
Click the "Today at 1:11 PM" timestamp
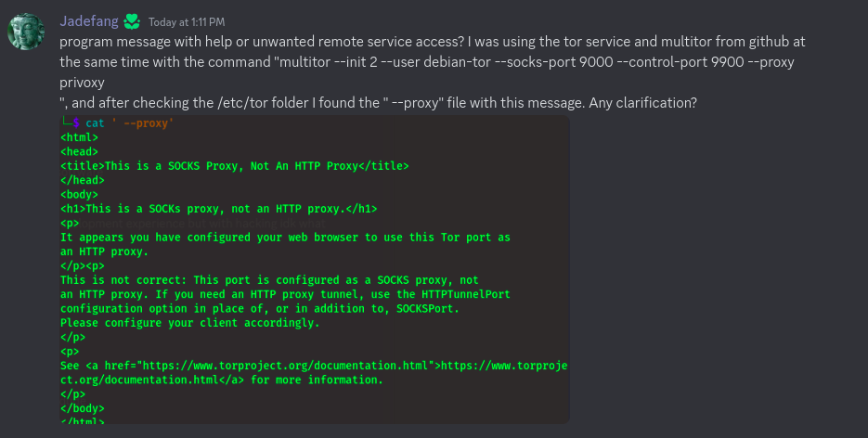coord(187,22)
